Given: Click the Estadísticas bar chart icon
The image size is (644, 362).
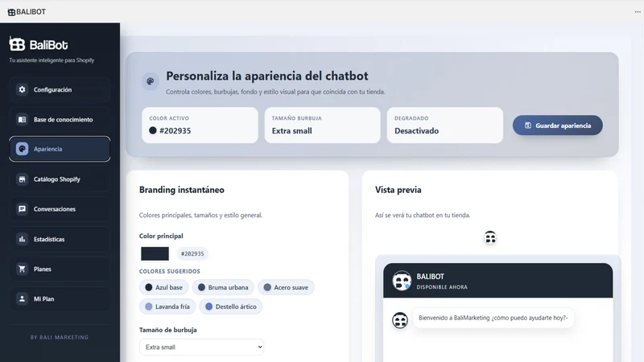Looking at the screenshot, I should pyautogui.click(x=23, y=239).
